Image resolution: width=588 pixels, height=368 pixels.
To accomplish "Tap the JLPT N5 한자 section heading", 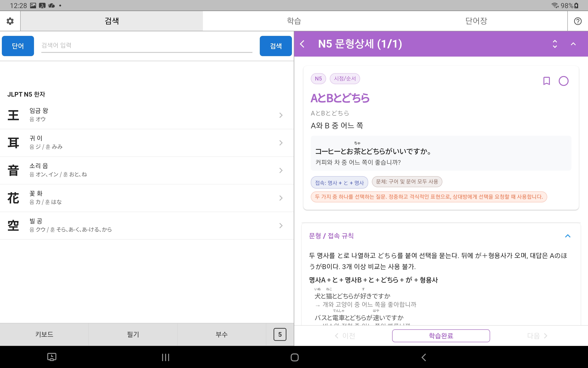I will (26, 95).
